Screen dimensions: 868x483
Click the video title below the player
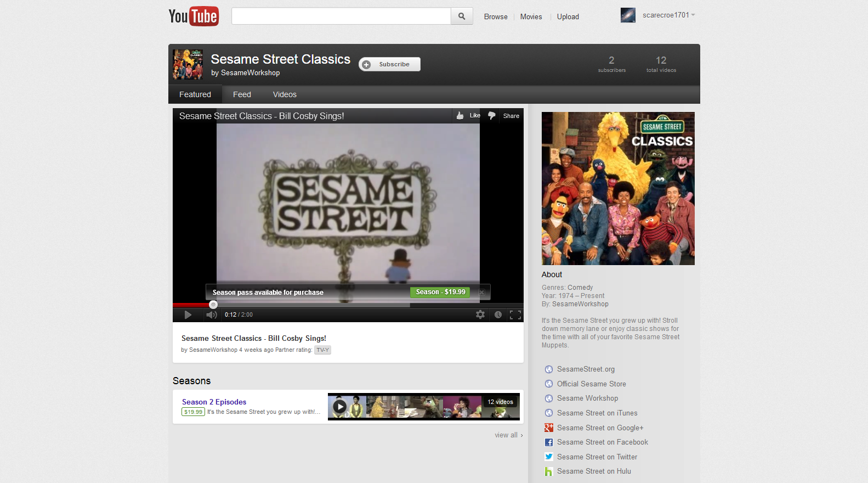[254, 339]
